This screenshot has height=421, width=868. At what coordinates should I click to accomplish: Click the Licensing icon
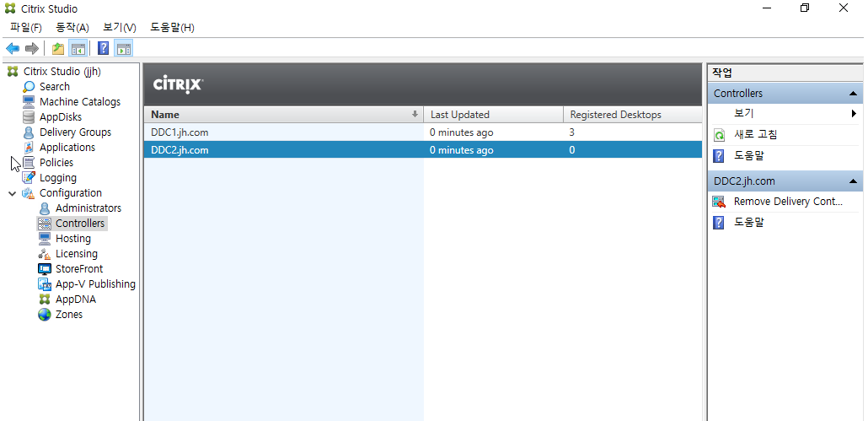pos(45,254)
